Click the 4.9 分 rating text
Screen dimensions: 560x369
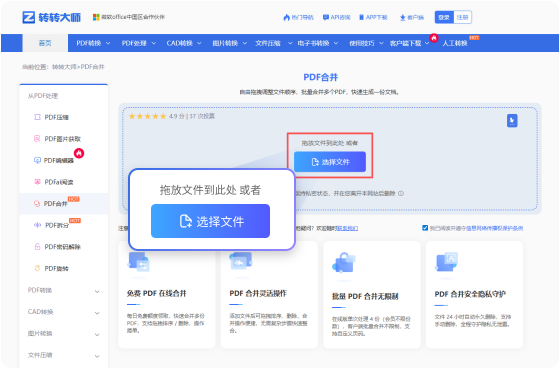point(177,116)
